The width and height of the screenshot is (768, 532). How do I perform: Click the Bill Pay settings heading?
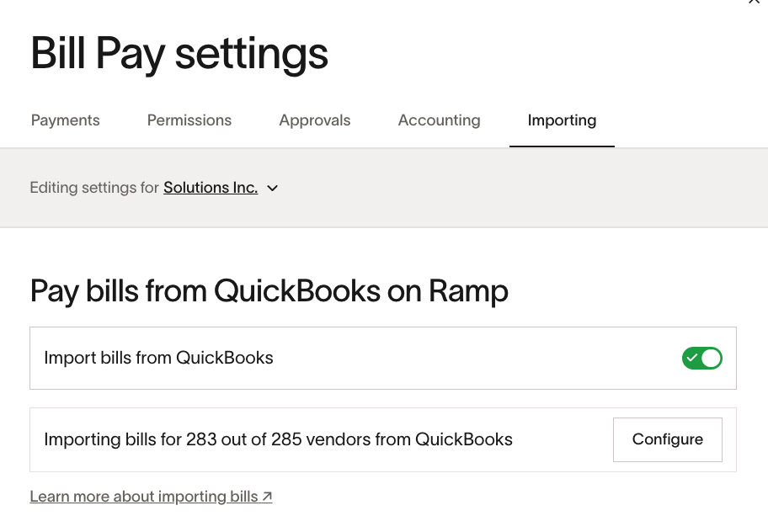[179, 53]
